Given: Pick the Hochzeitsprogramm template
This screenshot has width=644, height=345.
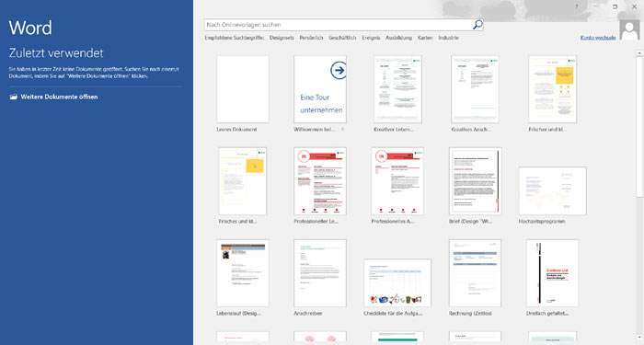Looking at the screenshot, I should coord(552,190).
